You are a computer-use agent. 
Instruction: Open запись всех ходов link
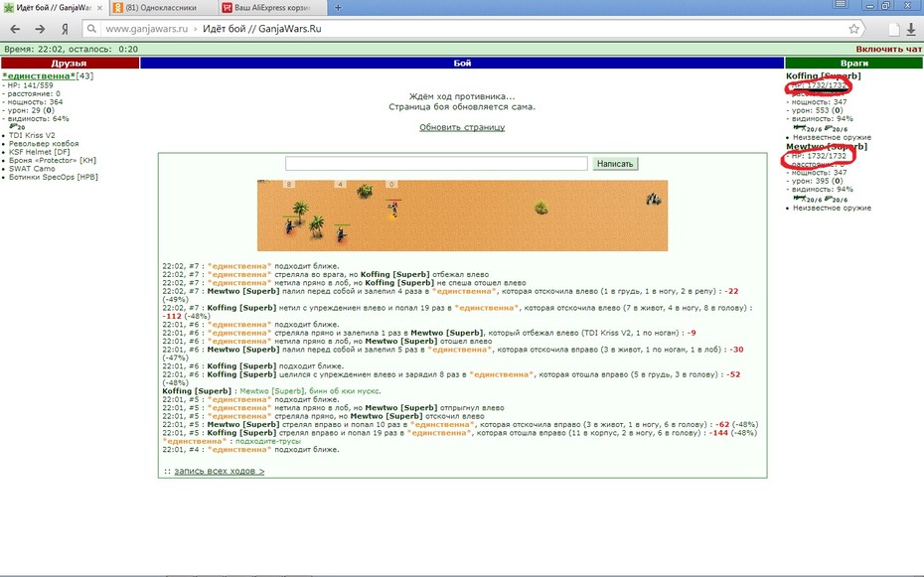tap(220, 471)
